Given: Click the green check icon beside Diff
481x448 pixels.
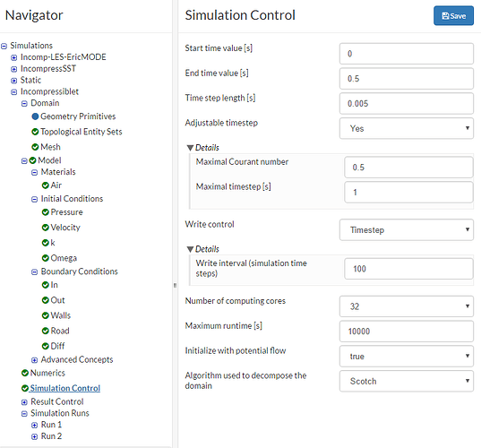Looking at the screenshot, I should (x=46, y=346).
